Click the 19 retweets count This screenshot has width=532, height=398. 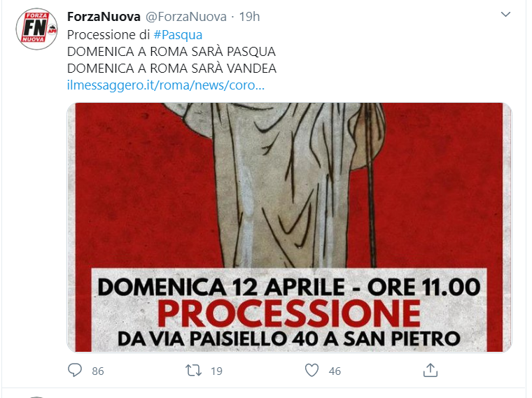[x=216, y=371]
